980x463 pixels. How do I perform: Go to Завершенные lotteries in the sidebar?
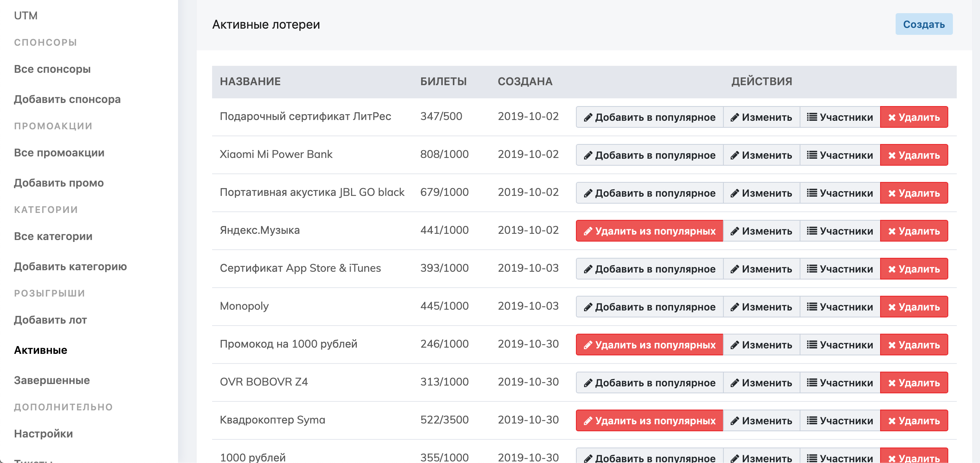point(52,381)
